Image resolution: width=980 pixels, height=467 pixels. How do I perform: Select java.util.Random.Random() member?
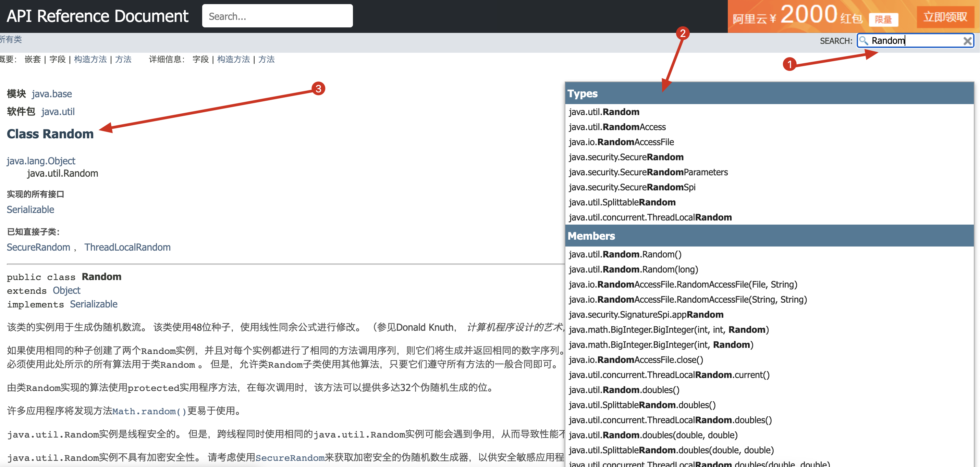pyautogui.click(x=769, y=254)
